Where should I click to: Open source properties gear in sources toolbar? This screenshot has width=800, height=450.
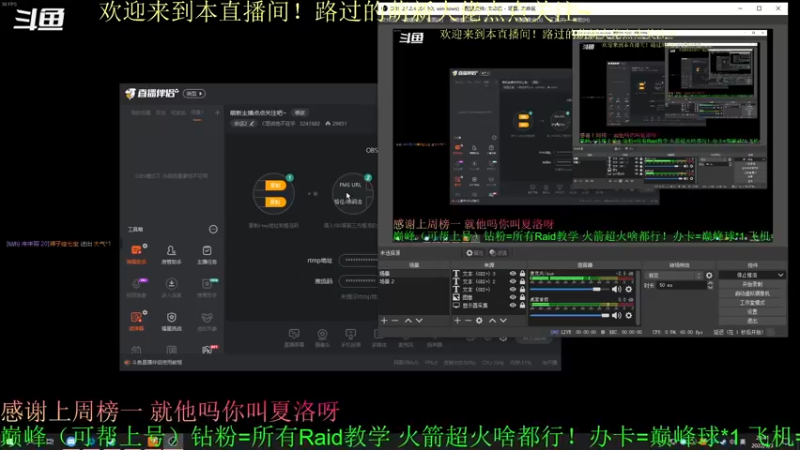point(479,320)
